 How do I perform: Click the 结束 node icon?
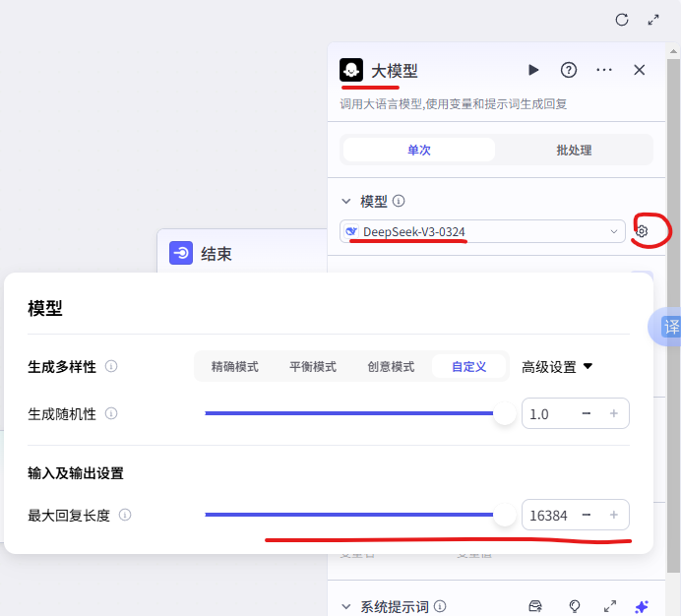tap(181, 253)
